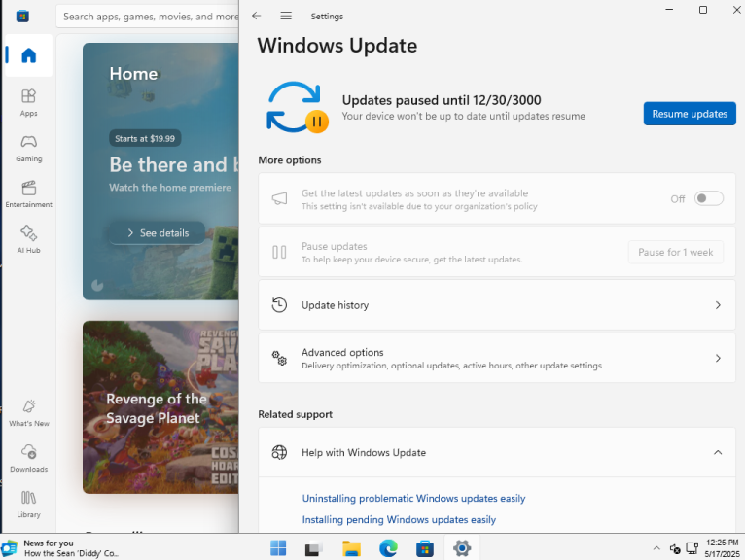
Task: Click Microsoft Store logo icon
Action: (22, 17)
